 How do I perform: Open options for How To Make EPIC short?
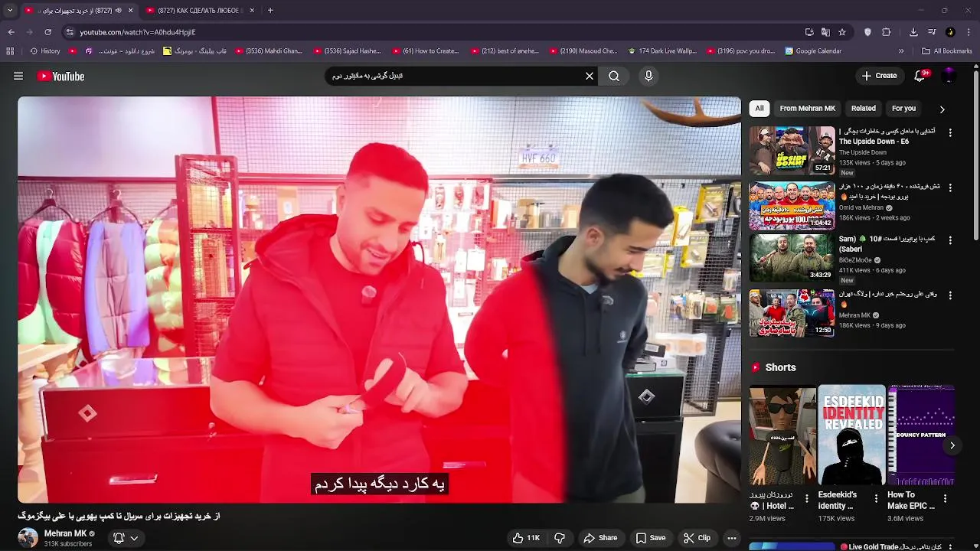(x=945, y=499)
